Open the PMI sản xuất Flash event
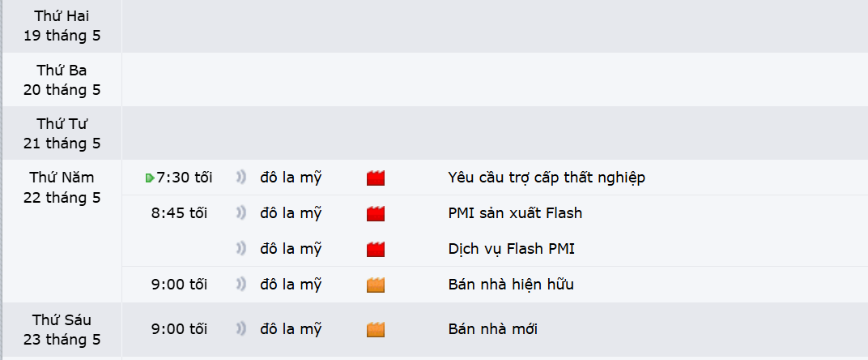 click(x=515, y=213)
